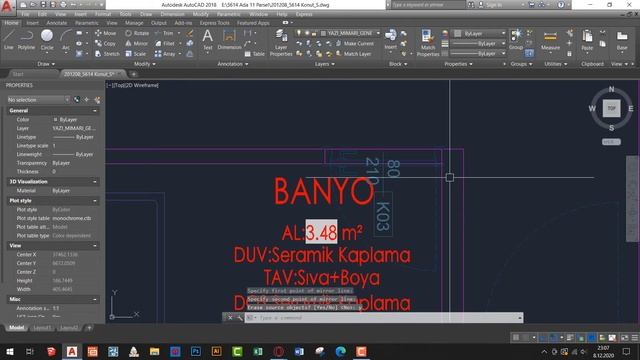The height and width of the screenshot is (360, 640).
Task: Select the Circle tool
Action: tap(47, 40)
